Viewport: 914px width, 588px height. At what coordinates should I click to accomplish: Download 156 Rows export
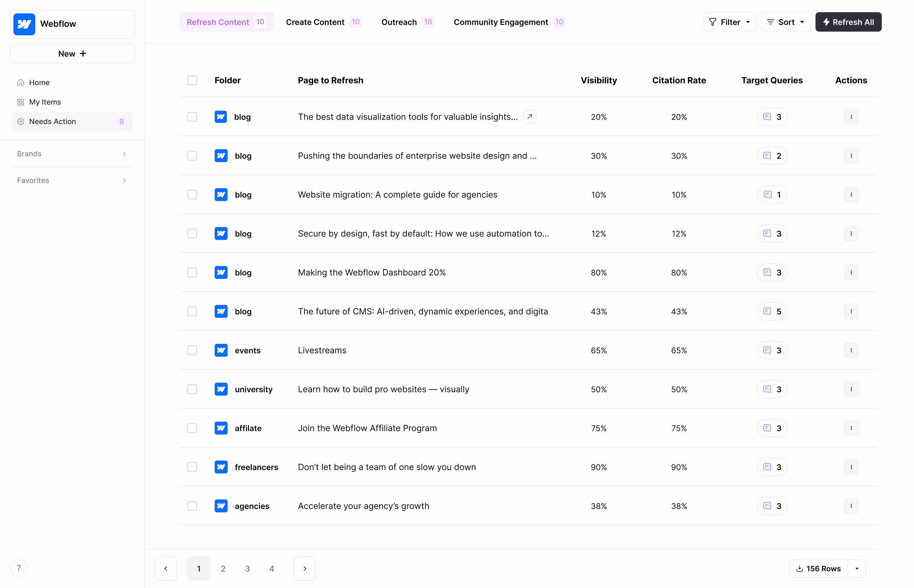coord(819,569)
